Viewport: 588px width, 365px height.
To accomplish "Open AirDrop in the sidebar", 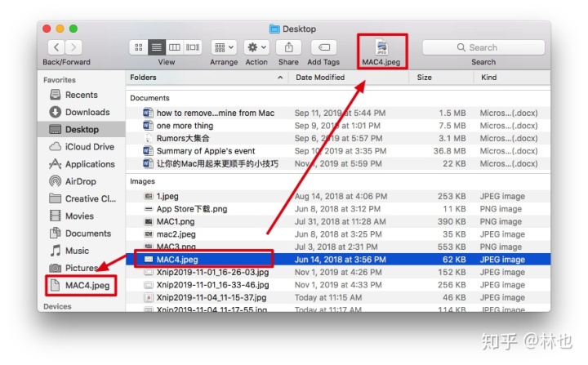I will [x=82, y=181].
